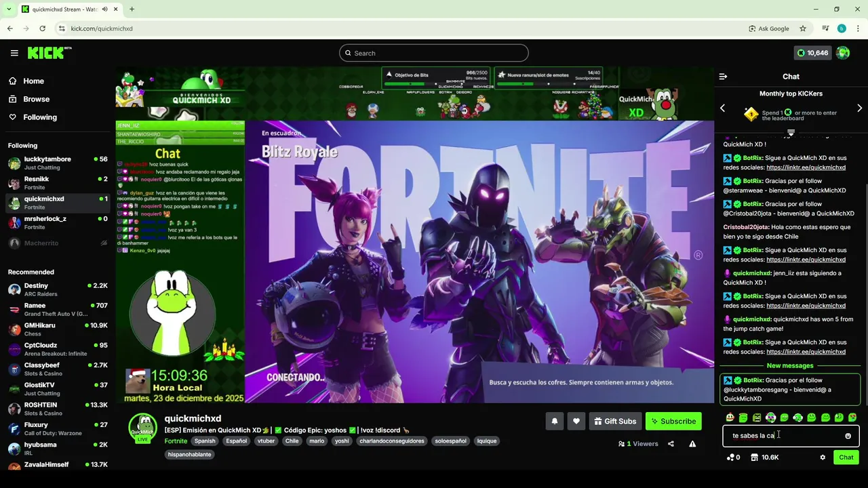Open the share stream icon
The height and width of the screenshot is (488, 868).
tap(671, 444)
